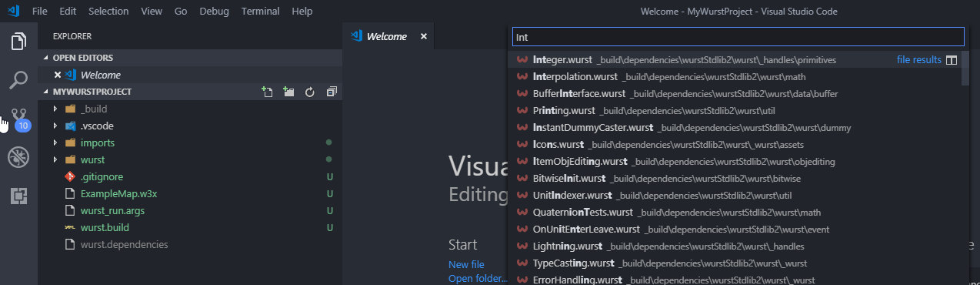
Task: Open the Go menu
Action: coord(181,12)
